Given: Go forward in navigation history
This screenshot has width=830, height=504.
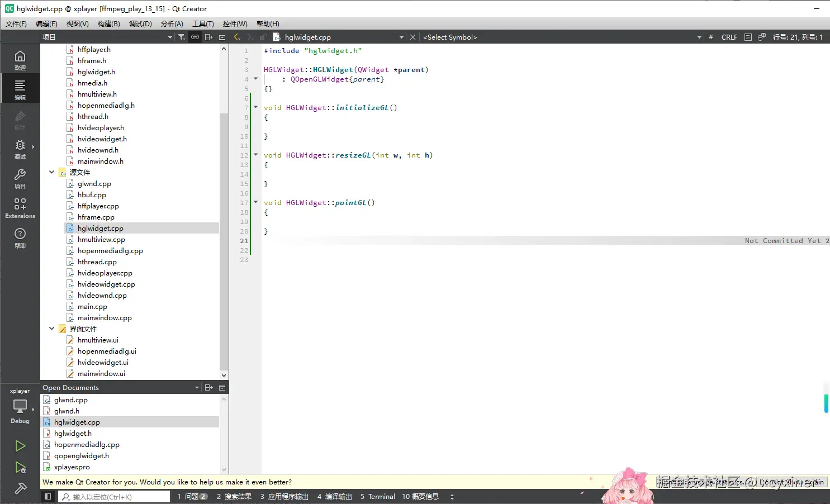Looking at the screenshot, I should pos(250,37).
